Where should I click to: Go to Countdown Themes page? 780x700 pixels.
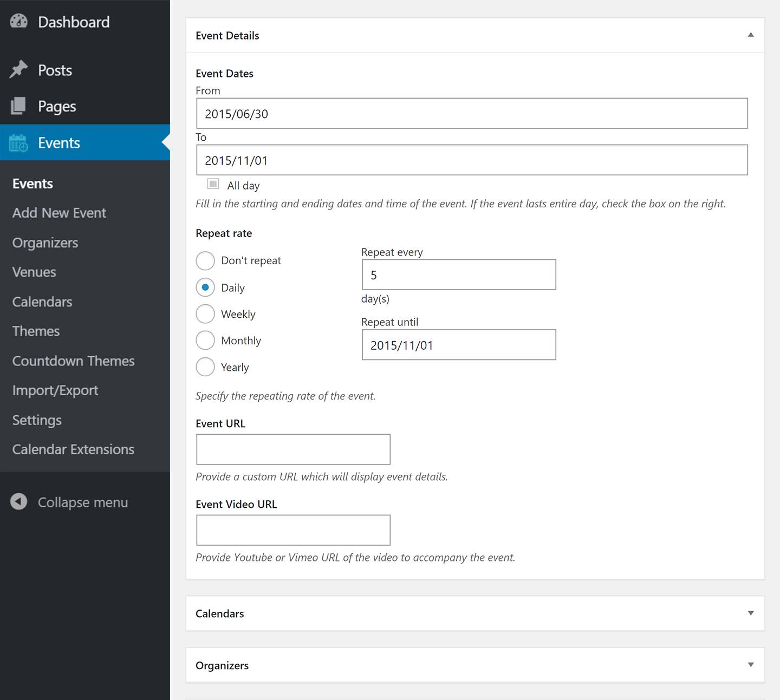click(x=73, y=361)
